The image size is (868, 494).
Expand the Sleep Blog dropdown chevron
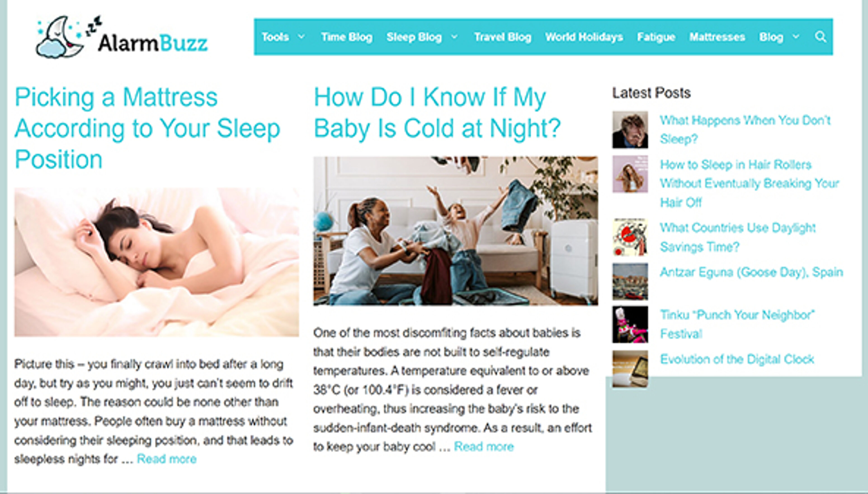pos(455,36)
